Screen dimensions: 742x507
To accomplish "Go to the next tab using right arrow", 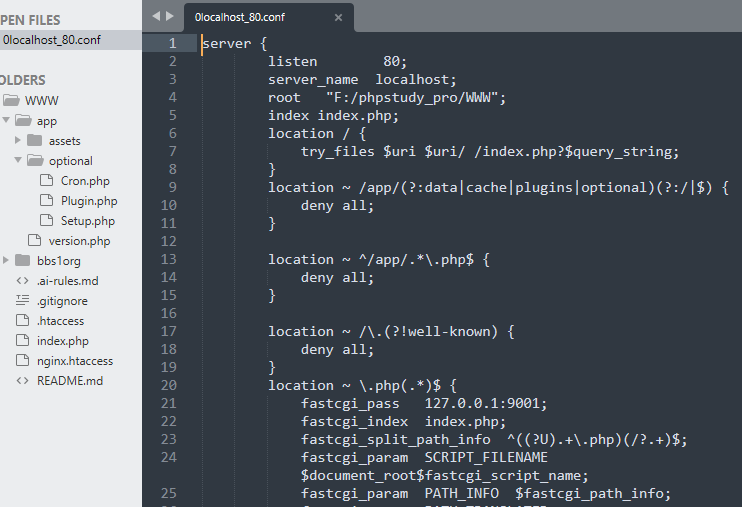I will 169,16.
